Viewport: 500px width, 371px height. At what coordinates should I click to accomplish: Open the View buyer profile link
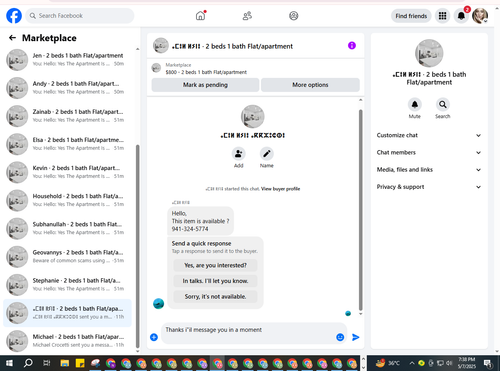(280, 189)
